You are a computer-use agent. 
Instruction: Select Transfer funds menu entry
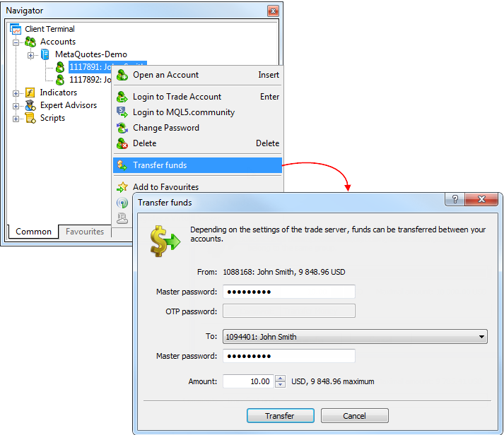click(x=197, y=165)
